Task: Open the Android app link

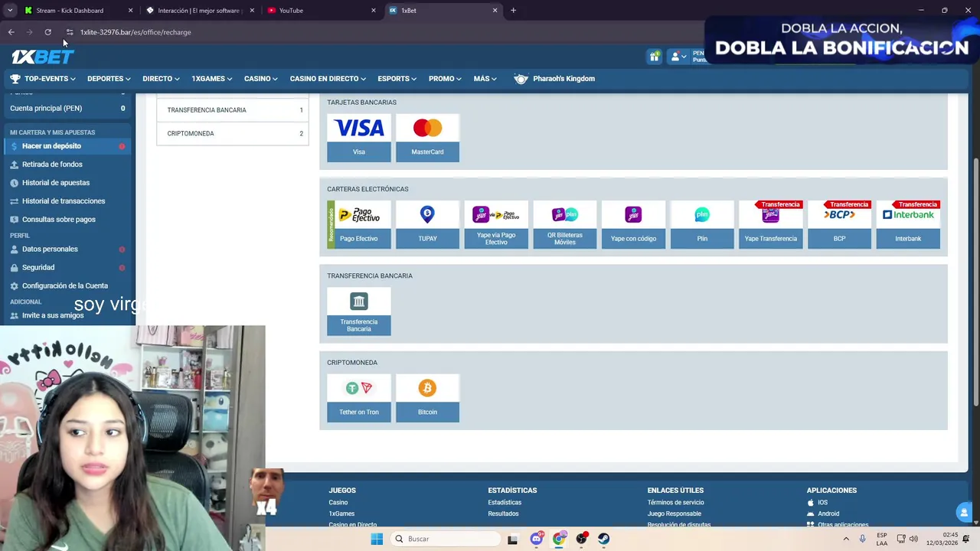Action: click(823, 514)
